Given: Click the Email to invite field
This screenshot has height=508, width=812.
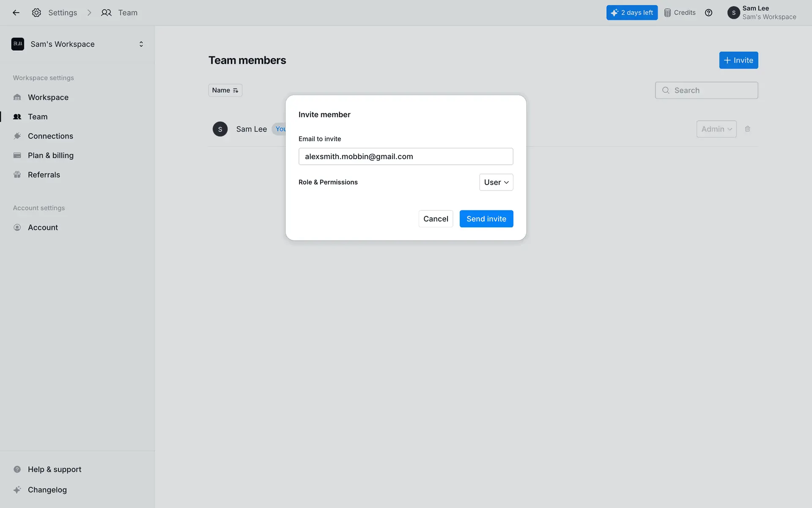Looking at the screenshot, I should click(x=406, y=157).
